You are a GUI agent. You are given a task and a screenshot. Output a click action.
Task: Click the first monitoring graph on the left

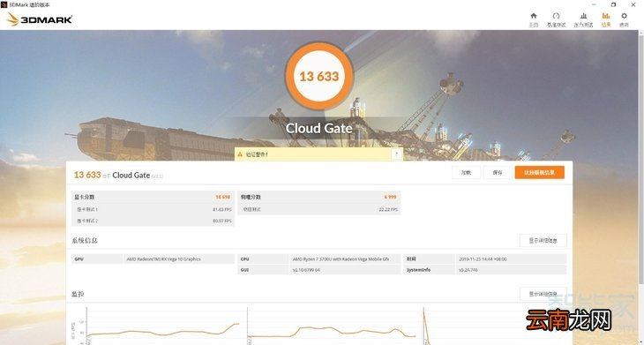click(163, 326)
